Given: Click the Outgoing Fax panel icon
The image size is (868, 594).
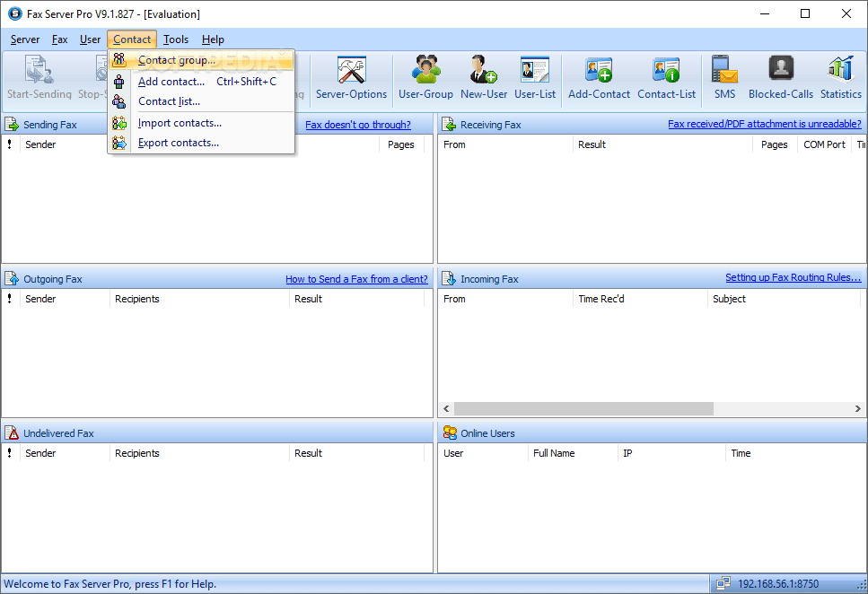Looking at the screenshot, I should tap(12, 278).
